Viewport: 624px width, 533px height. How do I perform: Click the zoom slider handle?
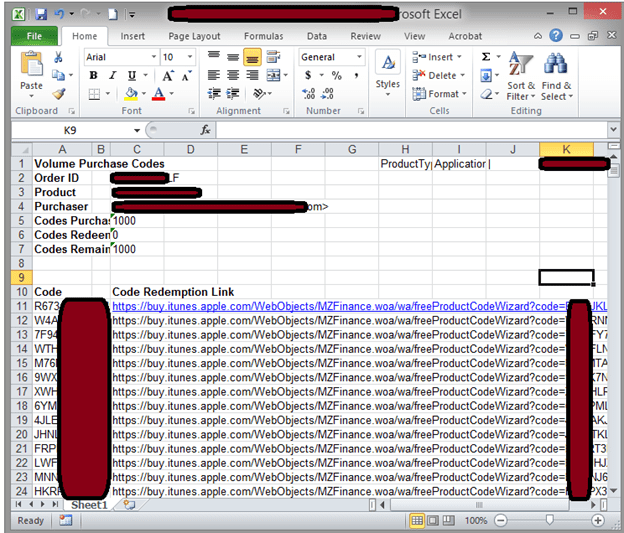(x=550, y=520)
